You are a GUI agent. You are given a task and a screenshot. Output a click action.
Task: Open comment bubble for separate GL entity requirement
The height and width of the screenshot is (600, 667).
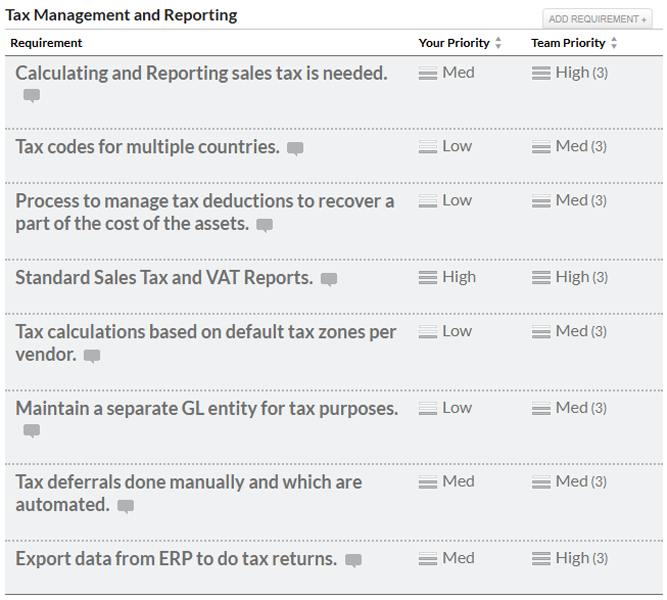point(32,431)
